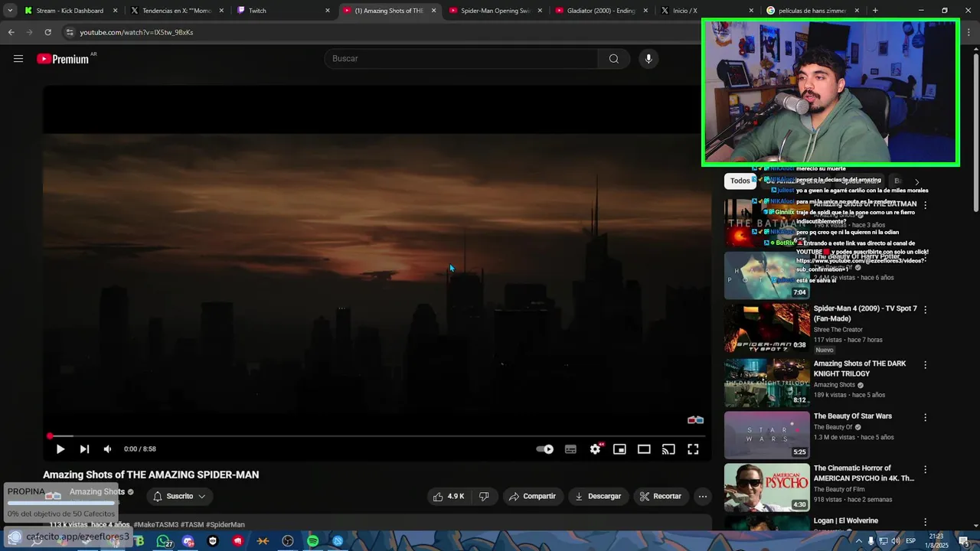The image size is (980, 551).
Task: Expand the Suscrito notification dropdown
Action: point(179,496)
